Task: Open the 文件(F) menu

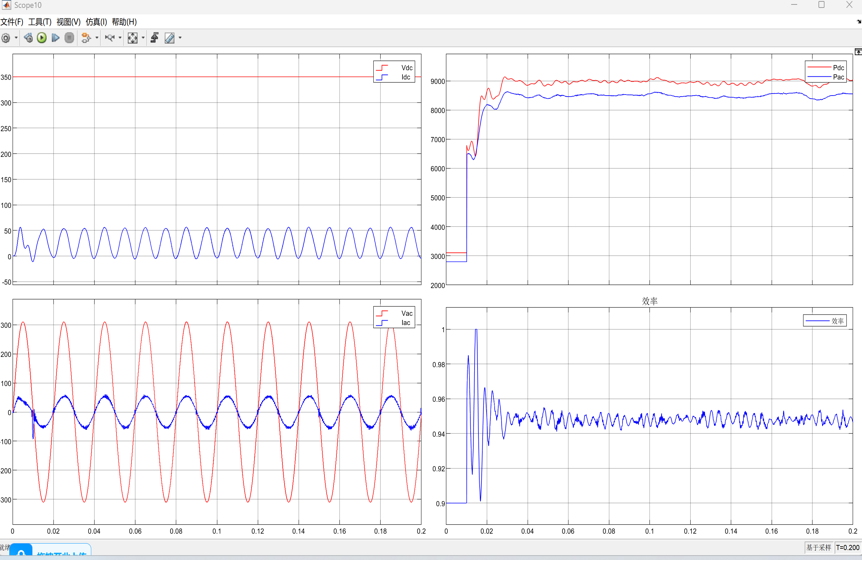Action: click(x=12, y=22)
